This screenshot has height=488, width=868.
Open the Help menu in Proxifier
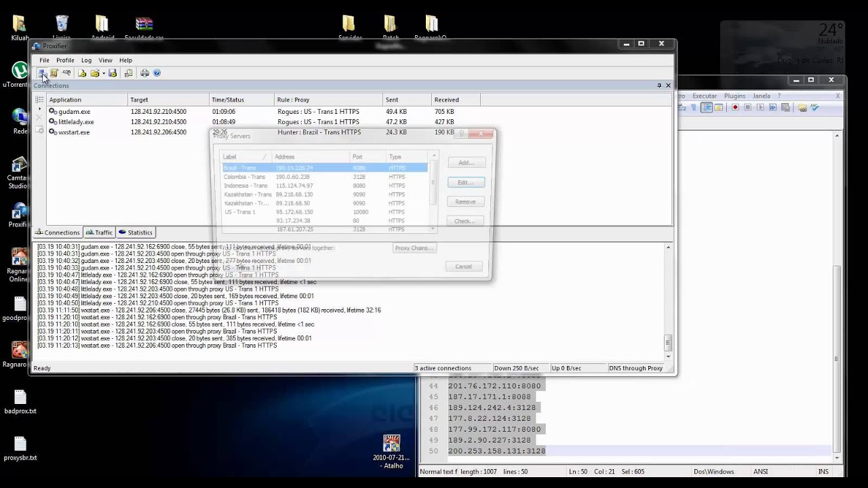(x=125, y=60)
